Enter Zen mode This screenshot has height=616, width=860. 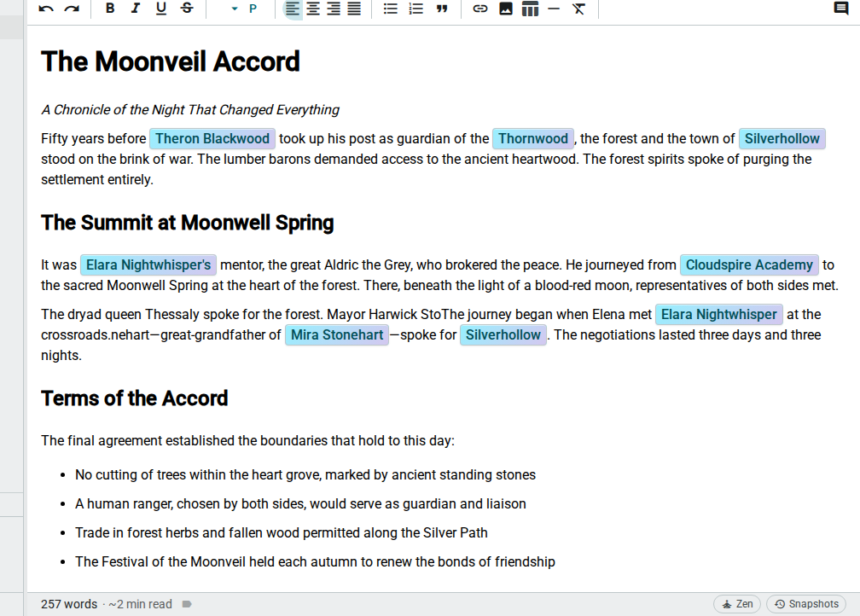click(x=736, y=604)
